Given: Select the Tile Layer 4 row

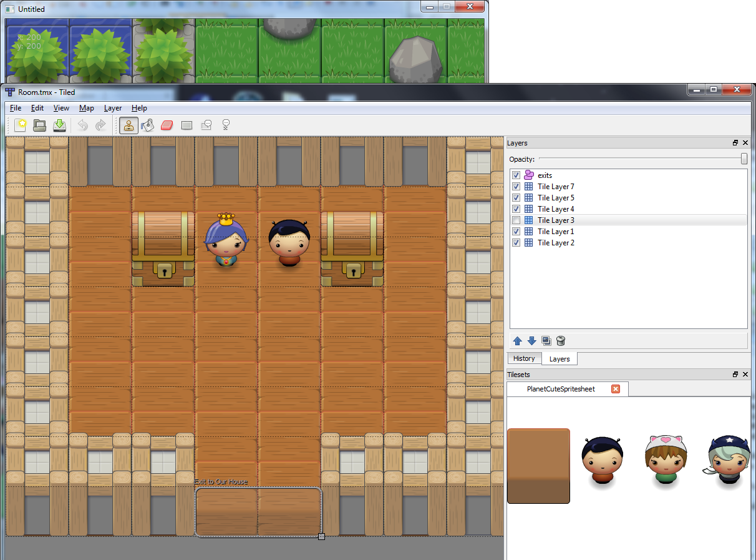Looking at the screenshot, I should tap(629, 209).
